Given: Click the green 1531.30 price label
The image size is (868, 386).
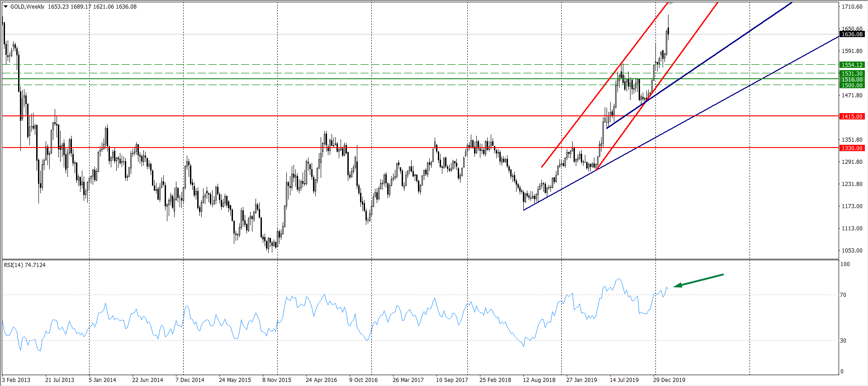Looking at the screenshot, I should (852, 73).
